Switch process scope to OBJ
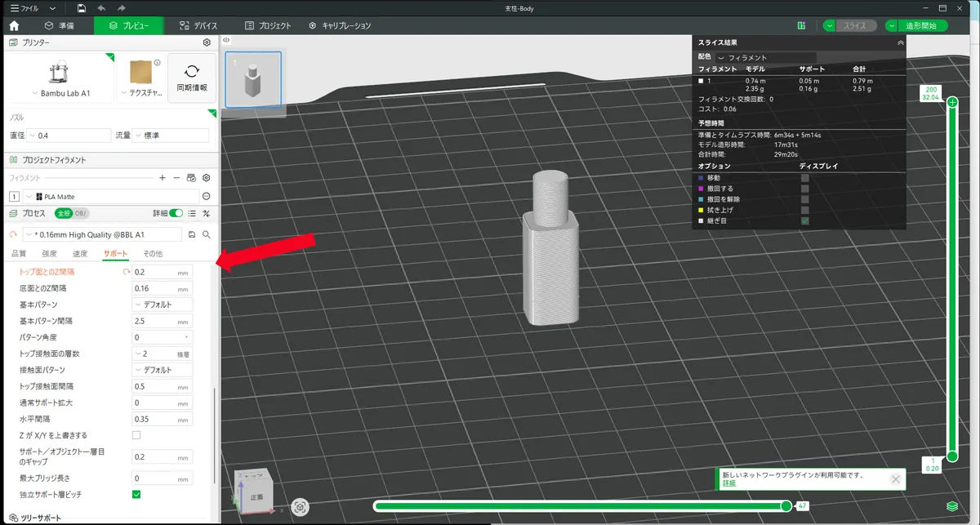 [x=80, y=213]
